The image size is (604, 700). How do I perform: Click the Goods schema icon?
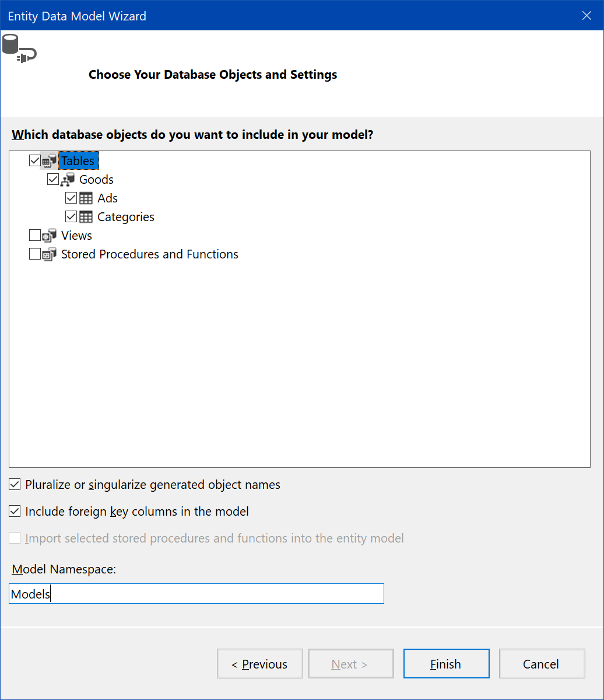click(68, 180)
